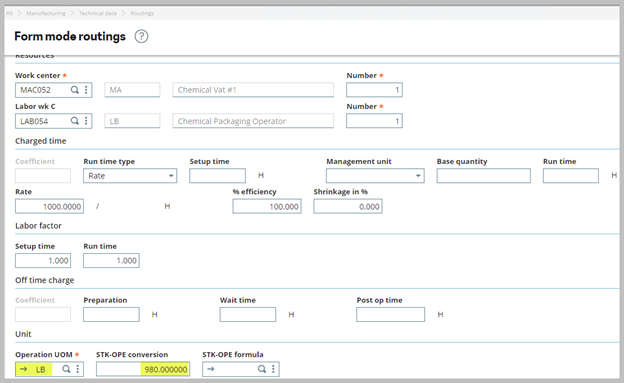Search Work center lookup magnifier
The image size is (624, 383).
pos(74,90)
